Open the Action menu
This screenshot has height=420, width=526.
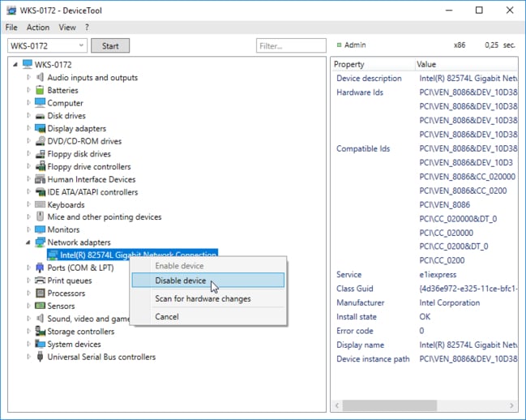[38, 28]
